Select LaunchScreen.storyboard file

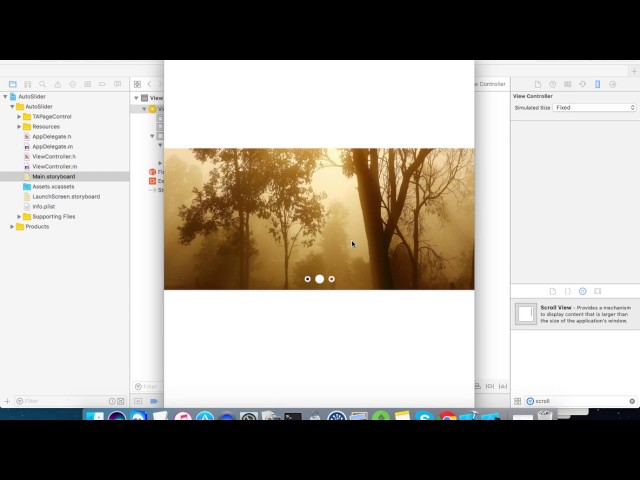point(66,197)
